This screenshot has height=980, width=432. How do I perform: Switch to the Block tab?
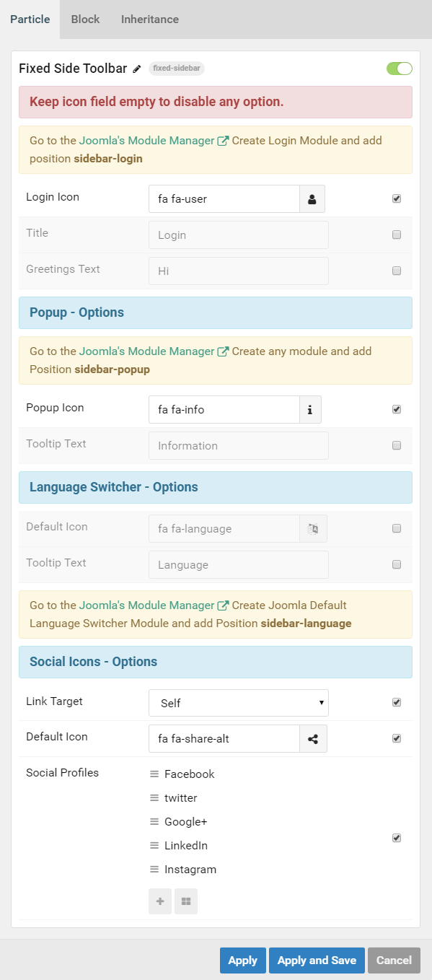pyautogui.click(x=85, y=19)
